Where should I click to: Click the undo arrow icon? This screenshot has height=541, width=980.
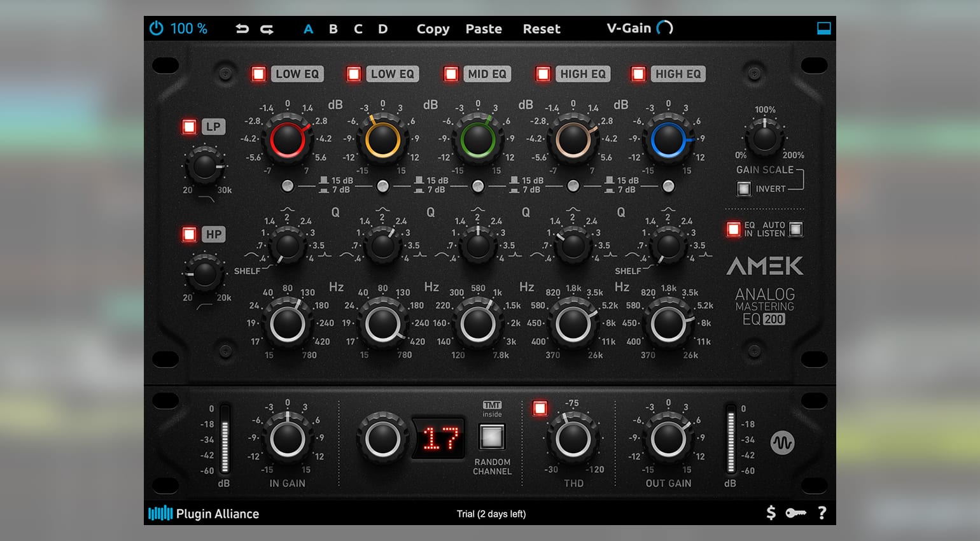coord(242,29)
